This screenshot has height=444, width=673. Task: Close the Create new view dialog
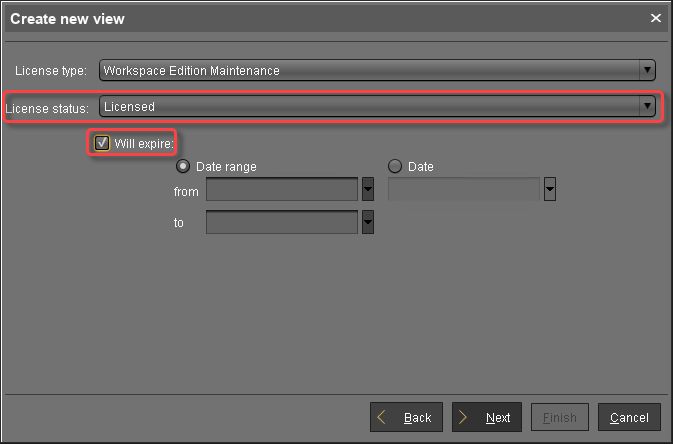tap(656, 19)
